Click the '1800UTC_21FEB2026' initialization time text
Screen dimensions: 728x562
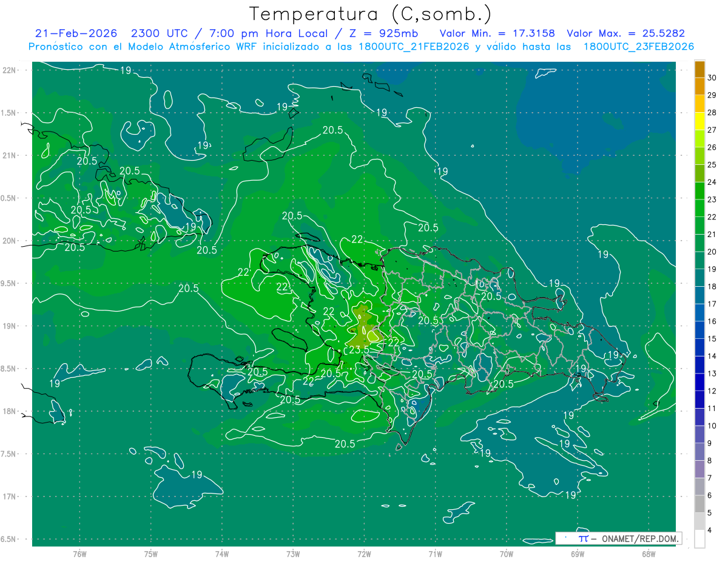[414, 47]
